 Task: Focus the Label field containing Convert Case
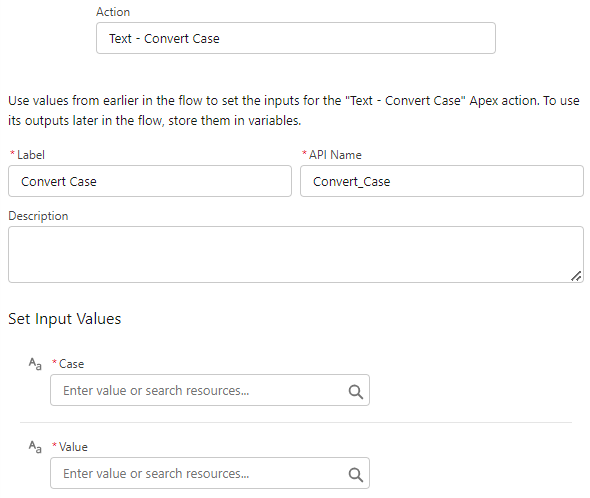150,181
